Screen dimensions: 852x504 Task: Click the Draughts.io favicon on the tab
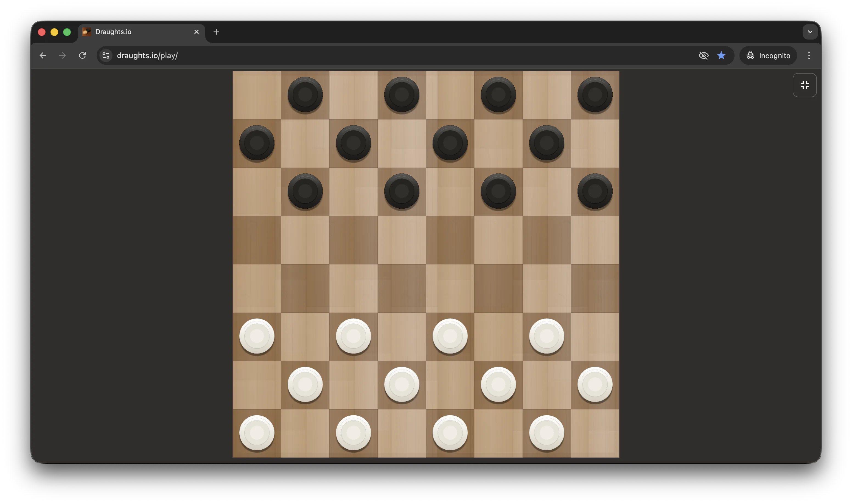pos(86,32)
